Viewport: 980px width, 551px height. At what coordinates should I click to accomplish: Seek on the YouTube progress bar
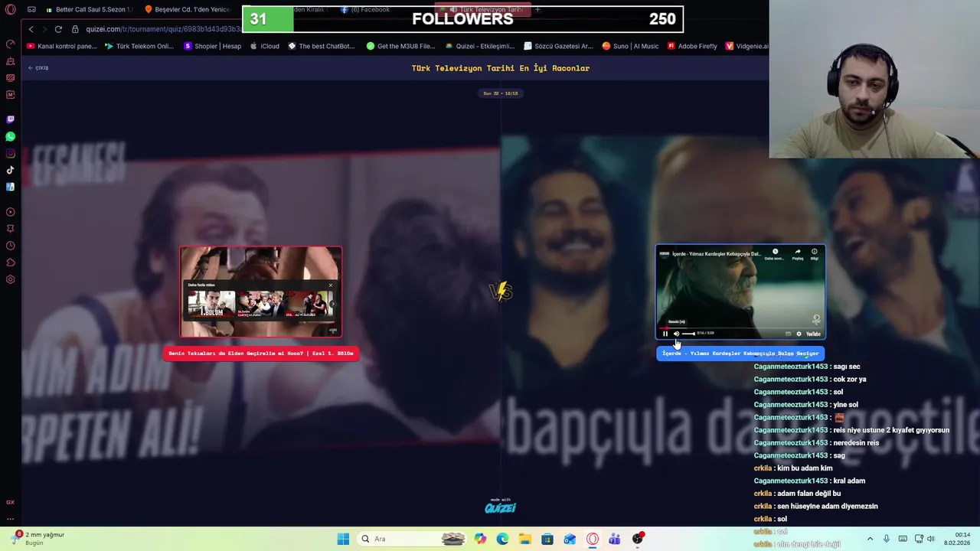tap(740, 328)
